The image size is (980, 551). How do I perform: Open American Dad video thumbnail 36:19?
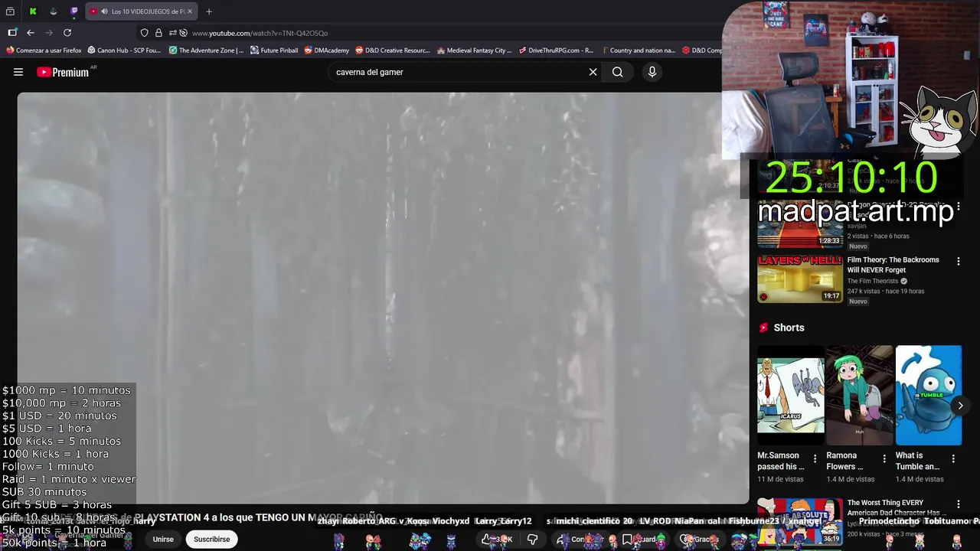(x=800, y=522)
